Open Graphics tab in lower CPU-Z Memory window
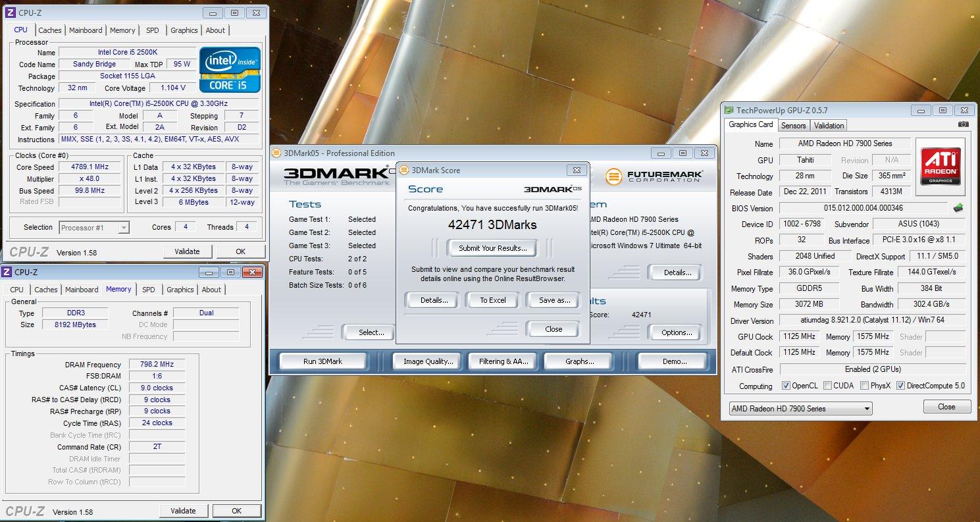Viewport: 980px width, 522px height. click(180, 290)
